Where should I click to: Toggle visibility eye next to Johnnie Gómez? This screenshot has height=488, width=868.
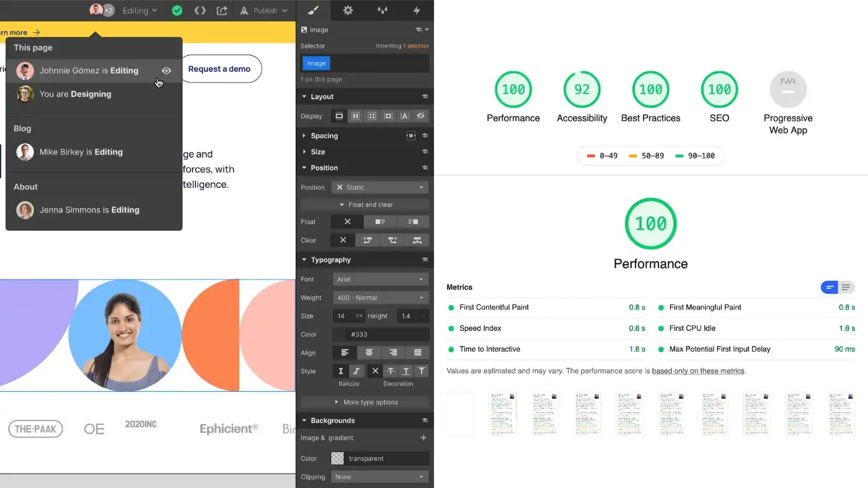point(166,71)
